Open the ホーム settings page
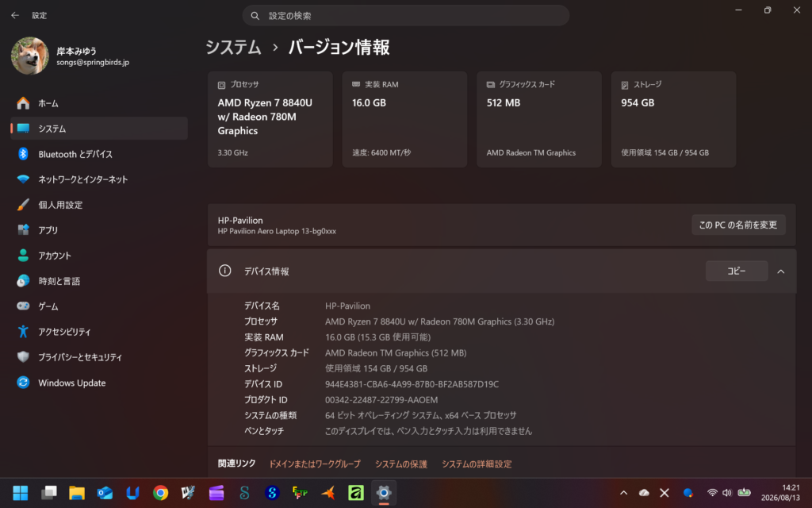This screenshot has width=812, height=508. [99, 103]
